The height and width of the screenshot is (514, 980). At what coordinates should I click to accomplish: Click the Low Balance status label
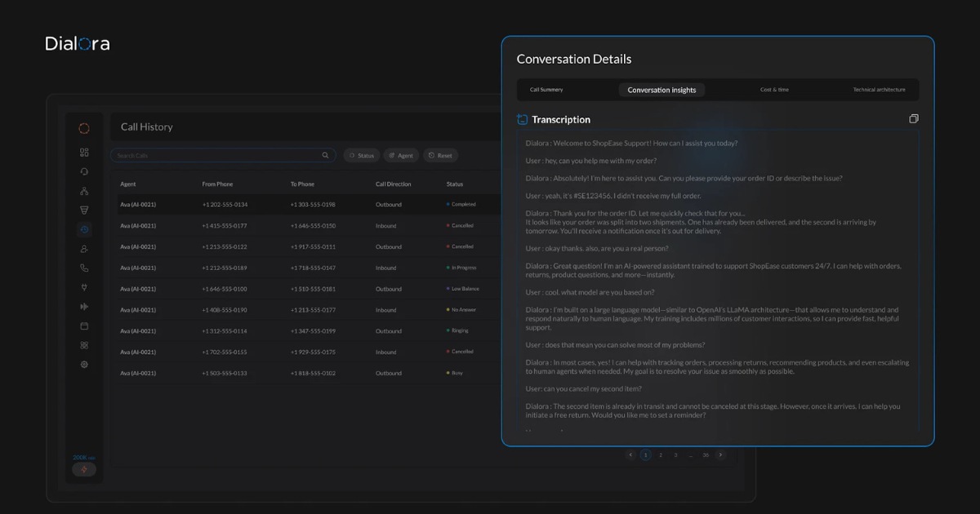point(465,289)
